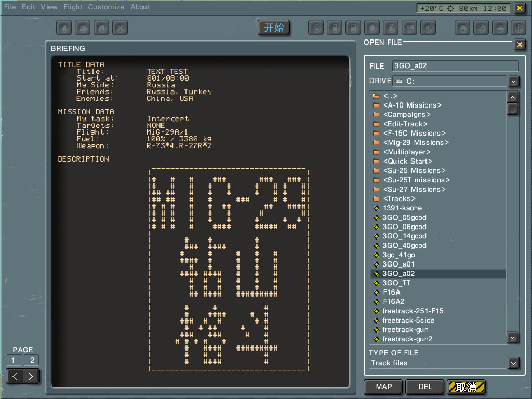This screenshot has height=399, width=532.
Task: Click the open book toolbar icon
Action: pyautogui.click(x=409, y=28)
